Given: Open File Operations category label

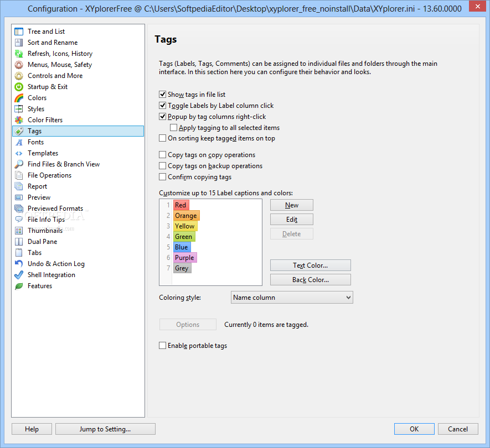Looking at the screenshot, I should pos(49,175).
